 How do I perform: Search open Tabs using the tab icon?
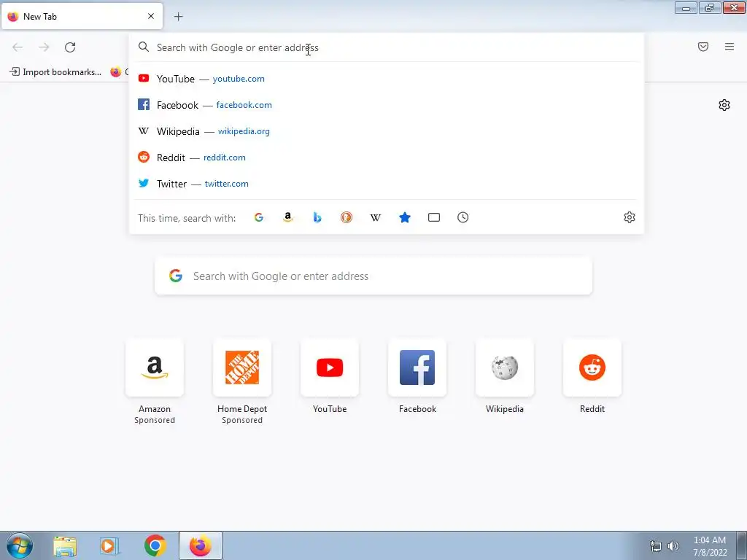click(434, 217)
